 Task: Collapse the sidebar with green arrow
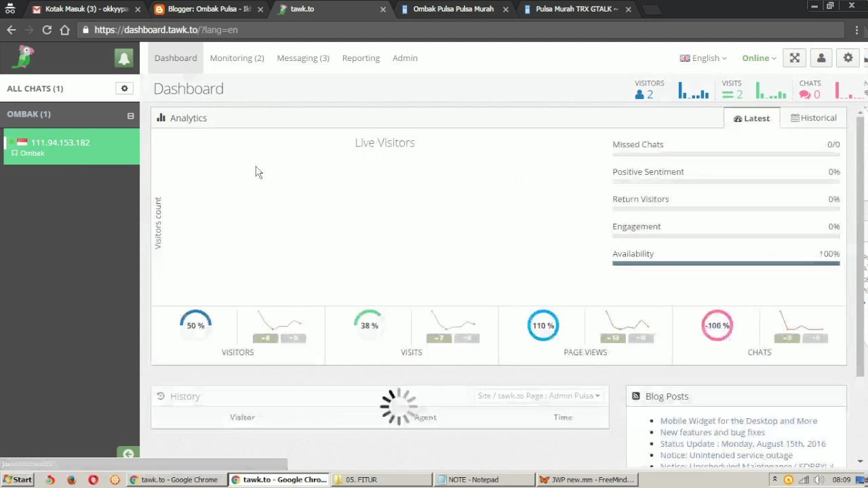tap(128, 453)
